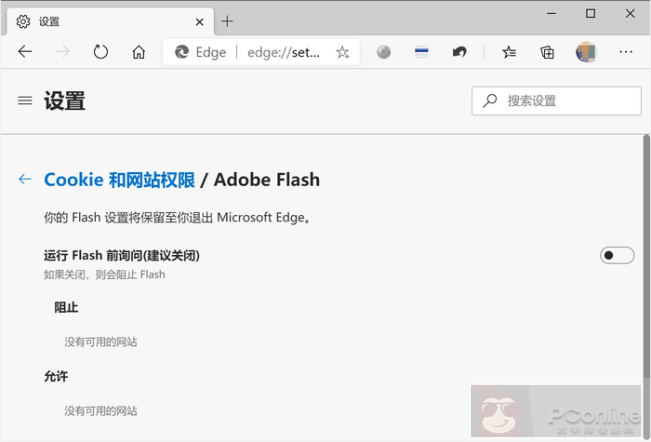Click the Adobe Flash breadcrumb title

pyautogui.click(x=267, y=180)
